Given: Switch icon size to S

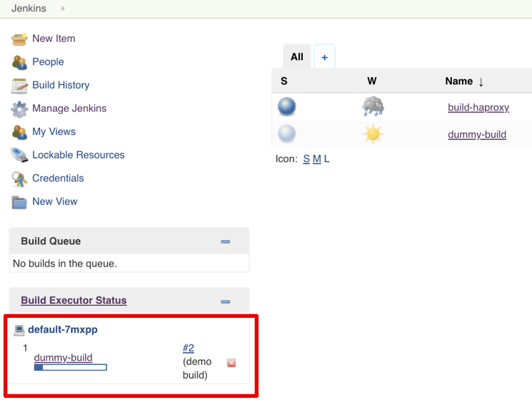Looking at the screenshot, I should (306, 159).
